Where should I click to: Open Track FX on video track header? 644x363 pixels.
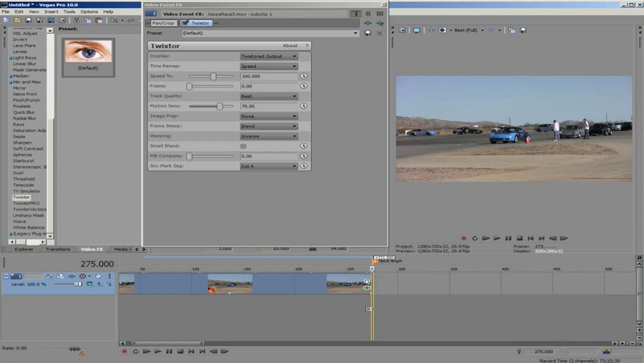pyautogui.click(x=72, y=276)
